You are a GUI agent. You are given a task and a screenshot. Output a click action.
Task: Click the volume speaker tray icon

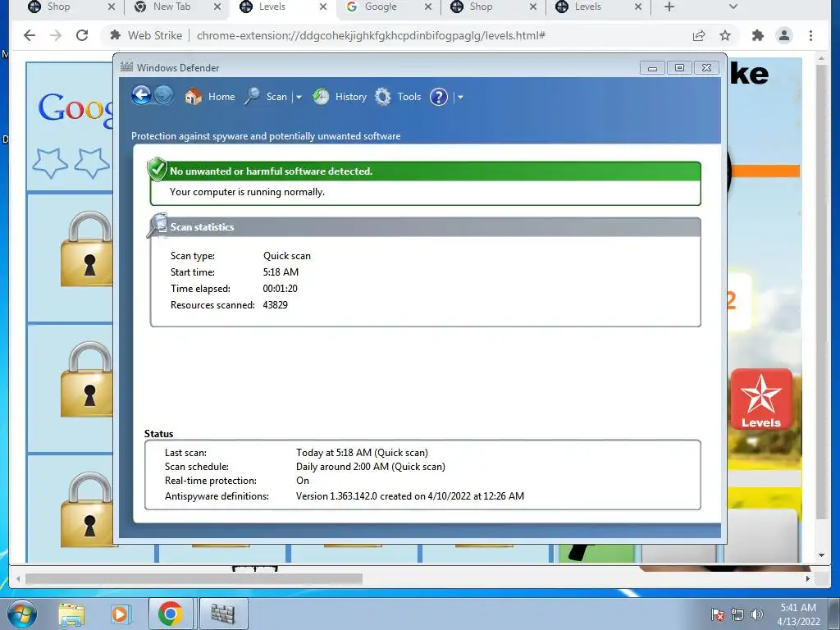[756, 614]
